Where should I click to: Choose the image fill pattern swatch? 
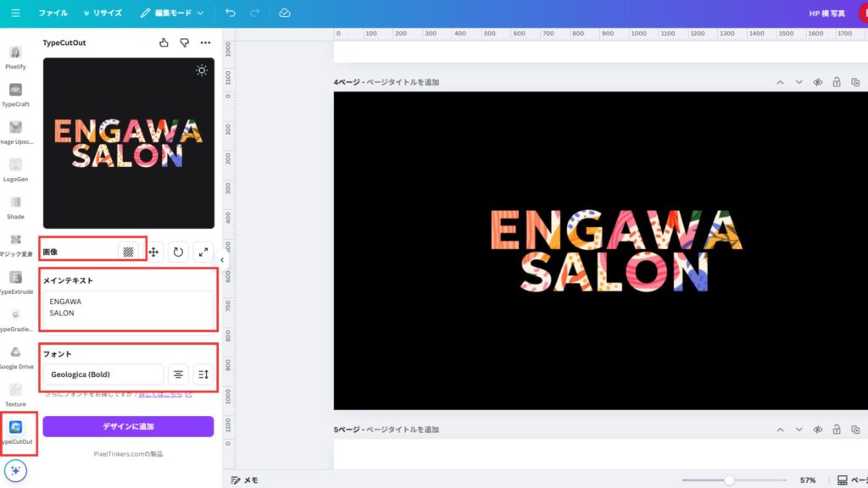click(x=128, y=252)
